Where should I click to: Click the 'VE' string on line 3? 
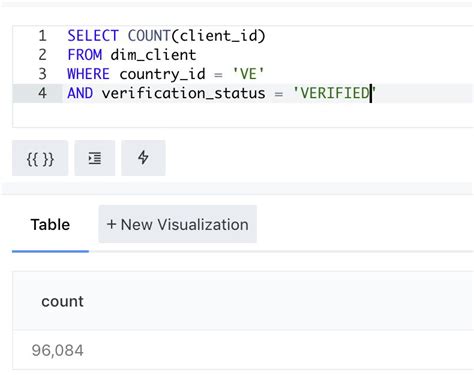tap(248, 74)
